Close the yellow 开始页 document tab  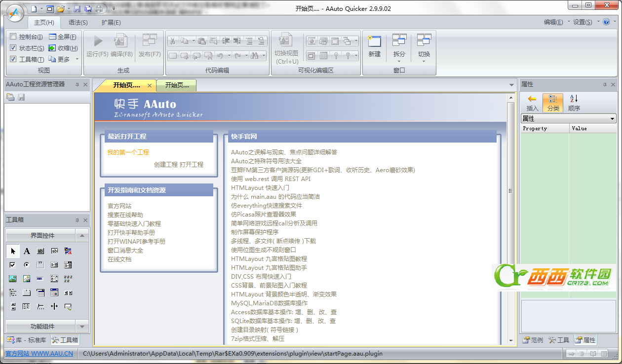pos(150,85)
